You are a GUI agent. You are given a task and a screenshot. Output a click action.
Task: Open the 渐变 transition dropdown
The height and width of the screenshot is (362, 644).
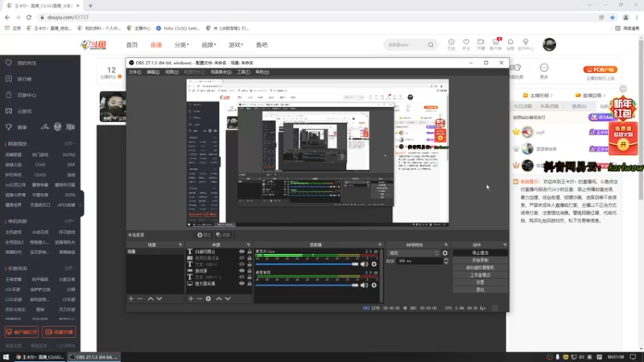tap(413, 253)
